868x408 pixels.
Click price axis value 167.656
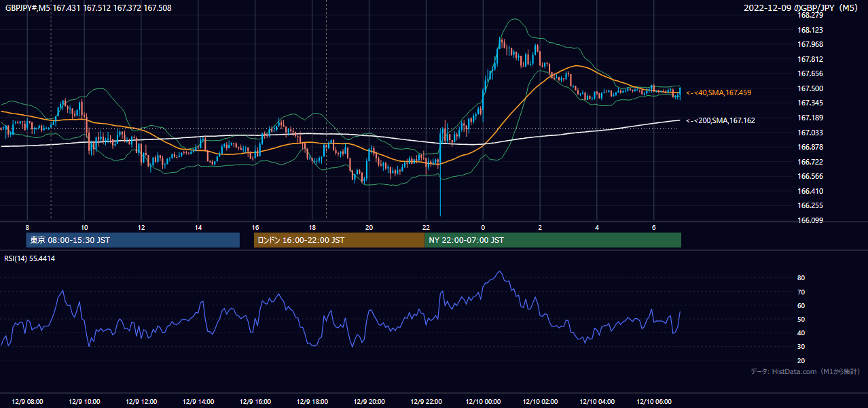click(x=810, y=73)
